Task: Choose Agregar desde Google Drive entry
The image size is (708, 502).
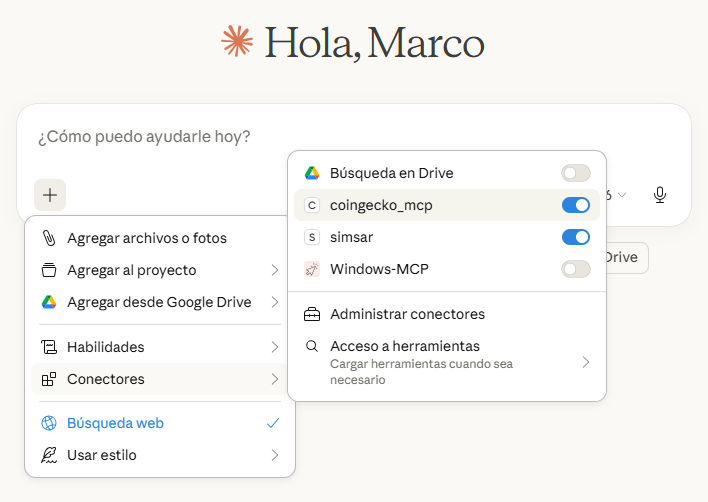Action: click(160, 302)
